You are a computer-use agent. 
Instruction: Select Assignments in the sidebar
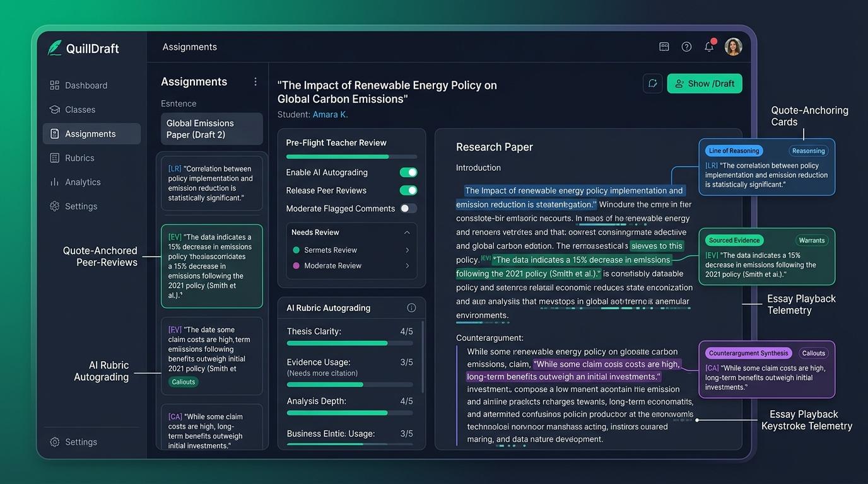coord(91,134)
